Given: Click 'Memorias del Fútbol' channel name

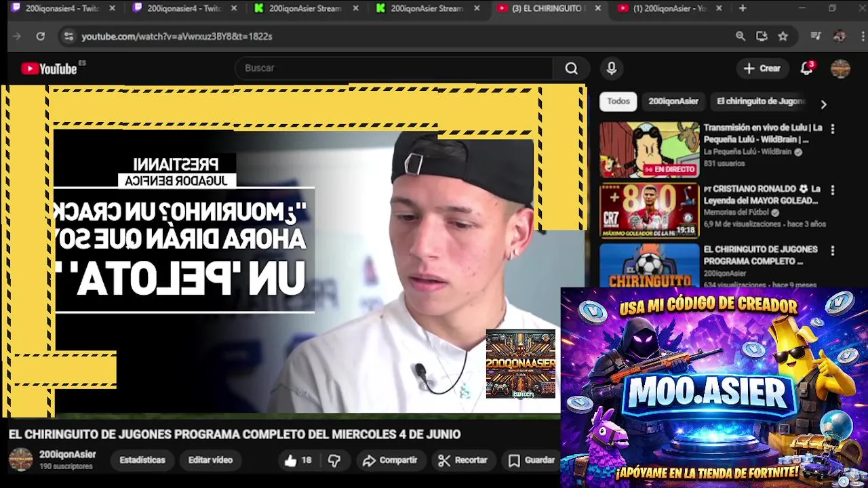Looking at the screenshot, I should pyautogui.click(x=736, y=212).
